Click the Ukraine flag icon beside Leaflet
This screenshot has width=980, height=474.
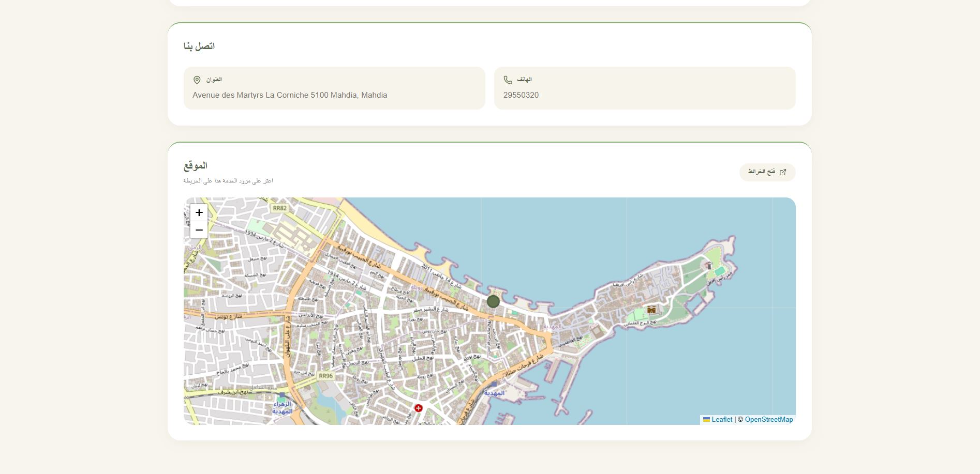tap(706, 420)
